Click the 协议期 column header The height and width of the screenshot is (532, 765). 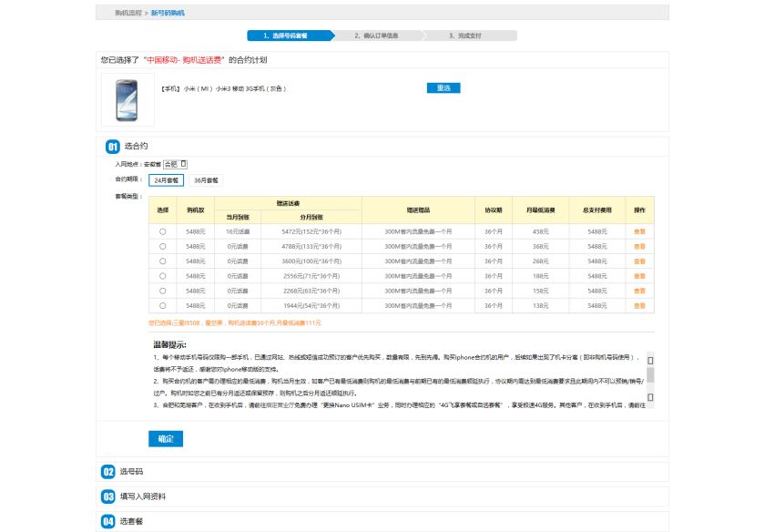tap(494, 210)
